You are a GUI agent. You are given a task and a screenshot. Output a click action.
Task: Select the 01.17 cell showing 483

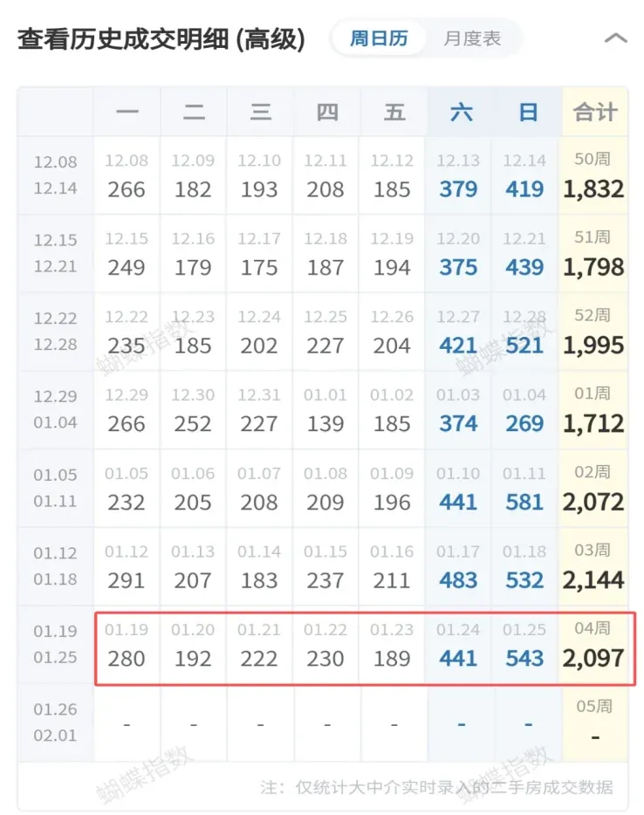[459, 568]
